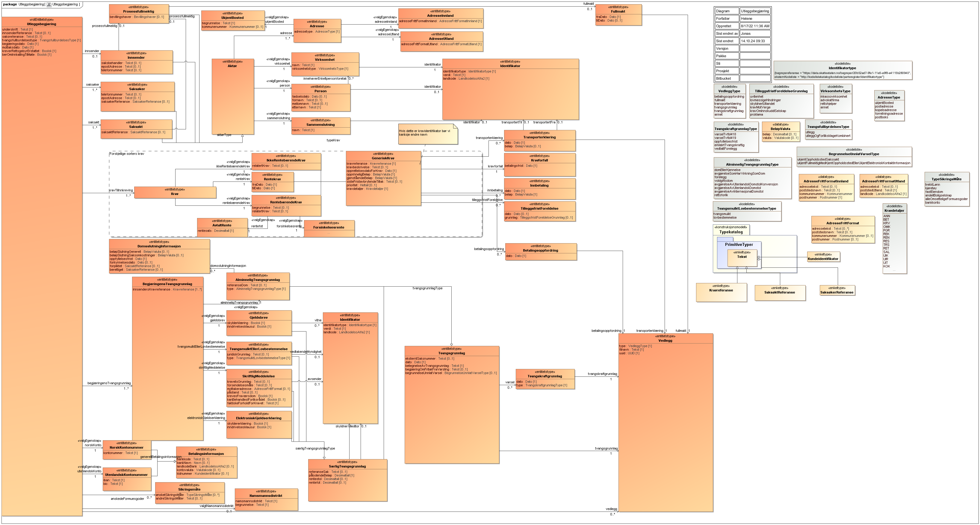Click the Namsmannsdistrikt entity box
Screen dimensions: 980x525
[266, 499]
